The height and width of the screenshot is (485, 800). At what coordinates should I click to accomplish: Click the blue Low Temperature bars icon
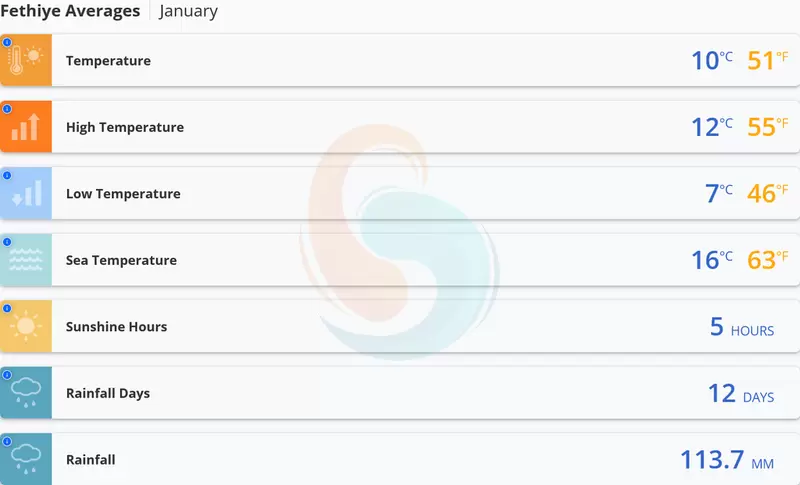pyautogui.click(x=27, y=194)
